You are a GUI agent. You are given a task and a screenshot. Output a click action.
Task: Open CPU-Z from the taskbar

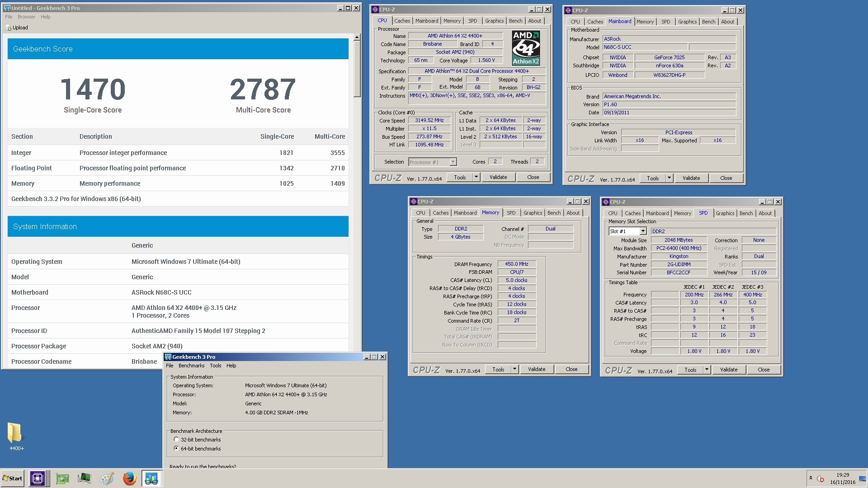pyautogui.click(x=38, y=479)
